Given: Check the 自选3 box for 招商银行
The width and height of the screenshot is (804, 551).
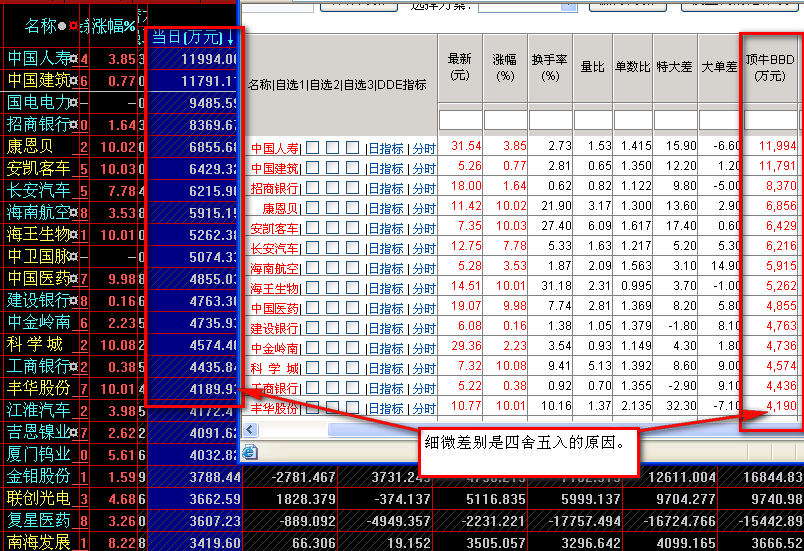Looking at the screenshot, I should pyautogui.click(x=352, y=188).
